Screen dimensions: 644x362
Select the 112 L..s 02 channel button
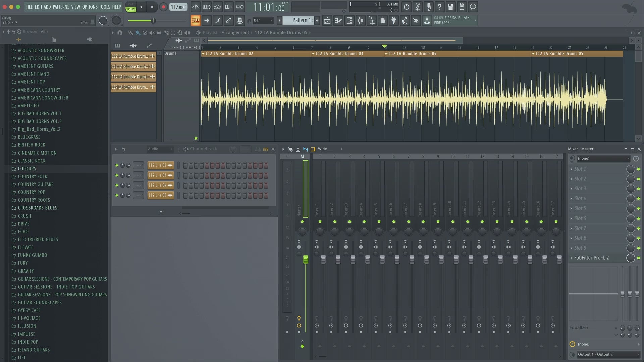[161, 165]
